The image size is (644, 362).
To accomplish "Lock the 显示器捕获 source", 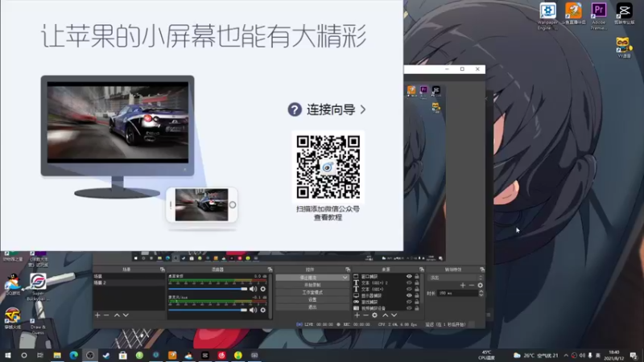I will point(417,295).
